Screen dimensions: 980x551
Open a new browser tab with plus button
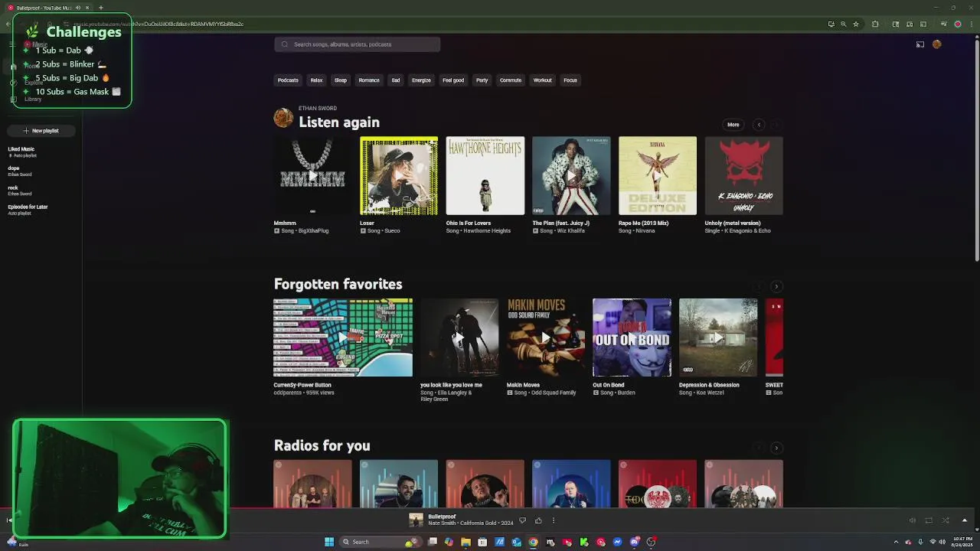pyautogui.click(x=100, y=8)
